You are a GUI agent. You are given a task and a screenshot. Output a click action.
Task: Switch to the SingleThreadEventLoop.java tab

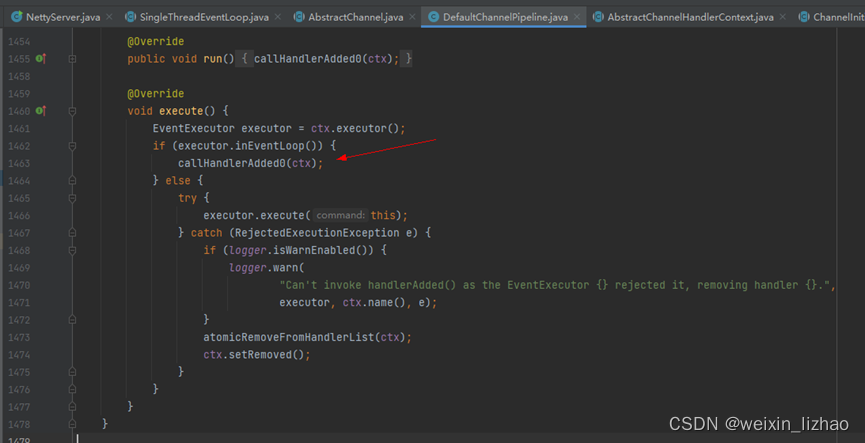click(x=204, y=17)
